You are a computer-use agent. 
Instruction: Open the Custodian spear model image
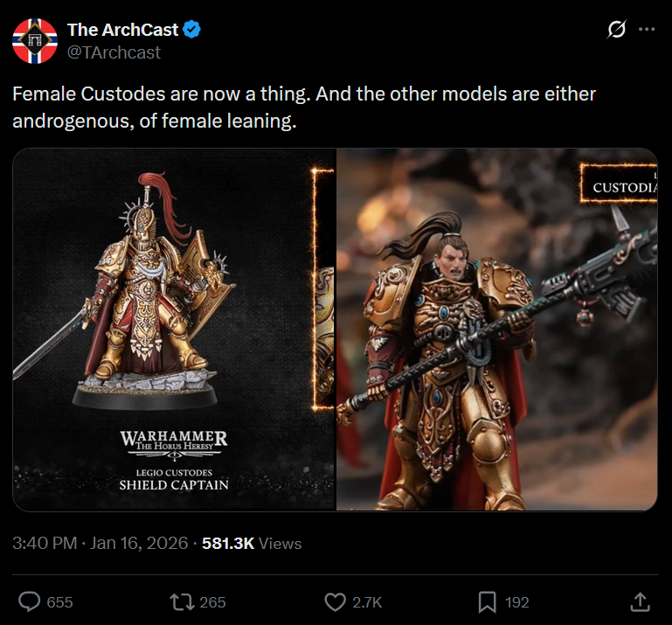pos(496,330)
